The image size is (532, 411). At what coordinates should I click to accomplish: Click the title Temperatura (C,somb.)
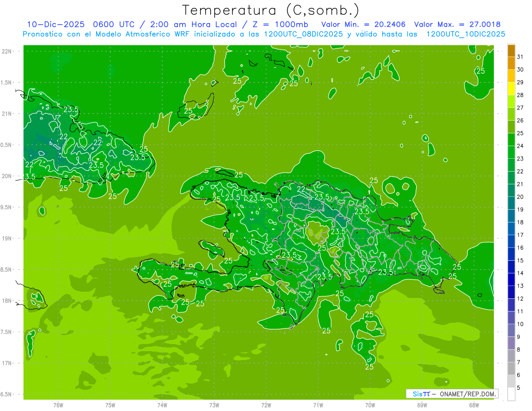point(271,10)
